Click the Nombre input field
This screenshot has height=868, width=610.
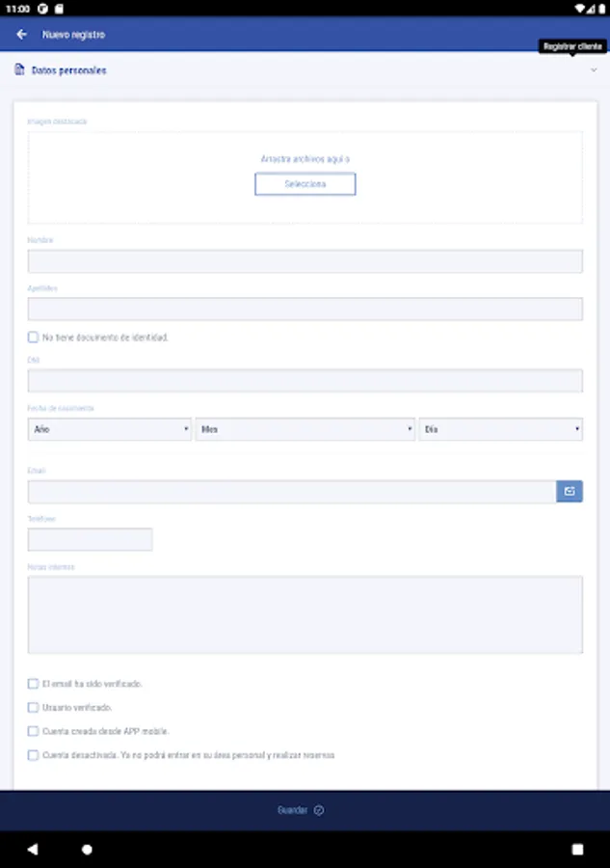click(305, 261)
